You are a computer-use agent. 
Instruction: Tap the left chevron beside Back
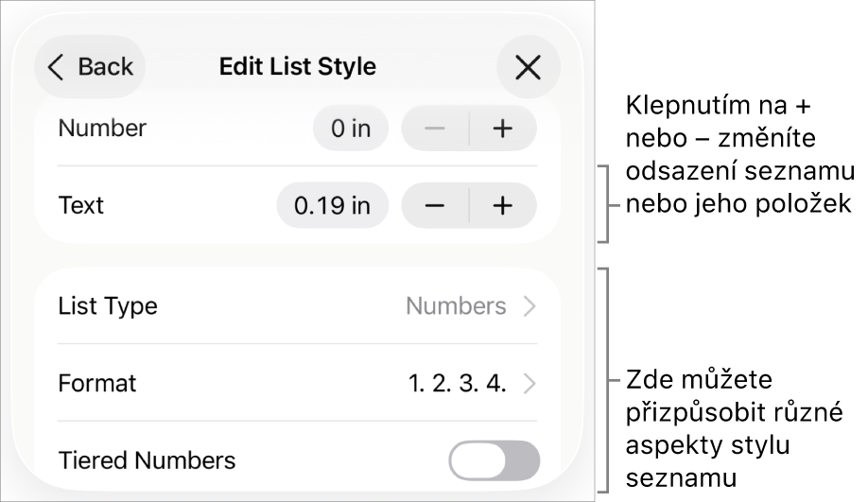point(58,67)
